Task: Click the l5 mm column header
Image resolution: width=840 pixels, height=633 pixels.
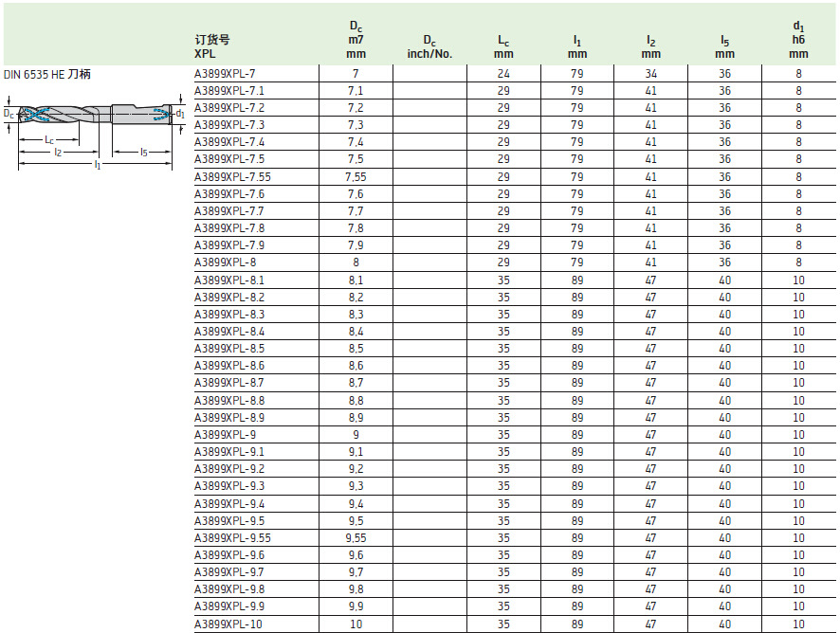Action: pyautogui.click(x=725, y=46)
